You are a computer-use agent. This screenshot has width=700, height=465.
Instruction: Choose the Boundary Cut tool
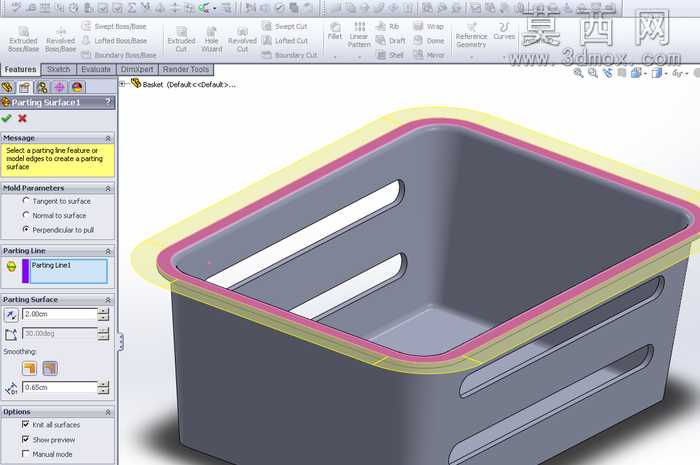pyautogui.click(x=289, y=55)
